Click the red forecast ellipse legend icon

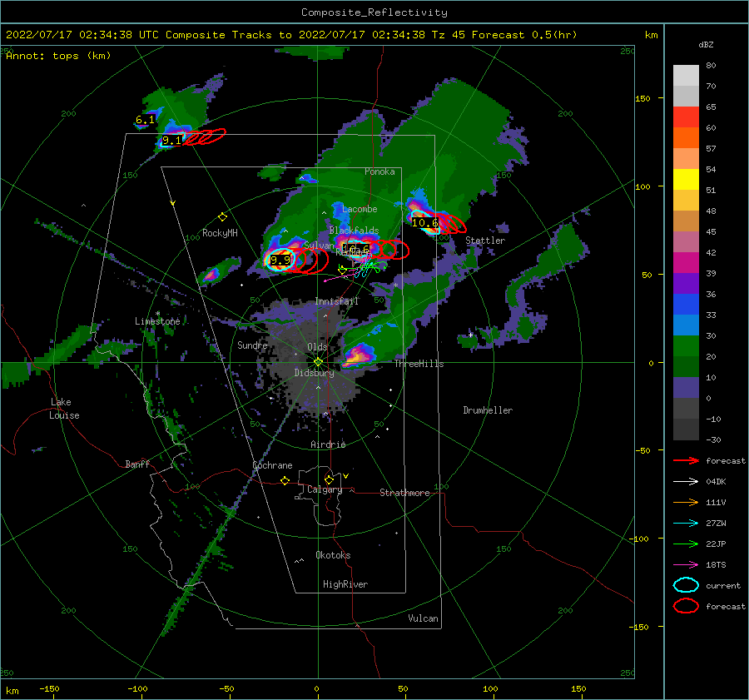coord(686,606)
